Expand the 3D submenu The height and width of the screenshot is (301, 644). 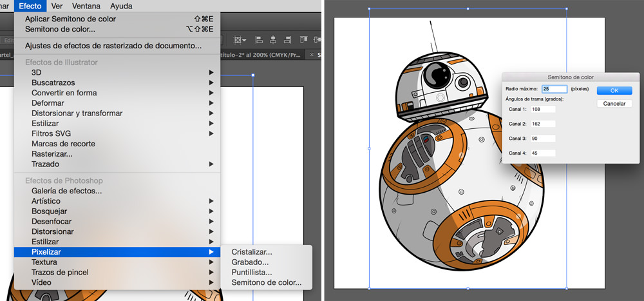pos(117,72)
